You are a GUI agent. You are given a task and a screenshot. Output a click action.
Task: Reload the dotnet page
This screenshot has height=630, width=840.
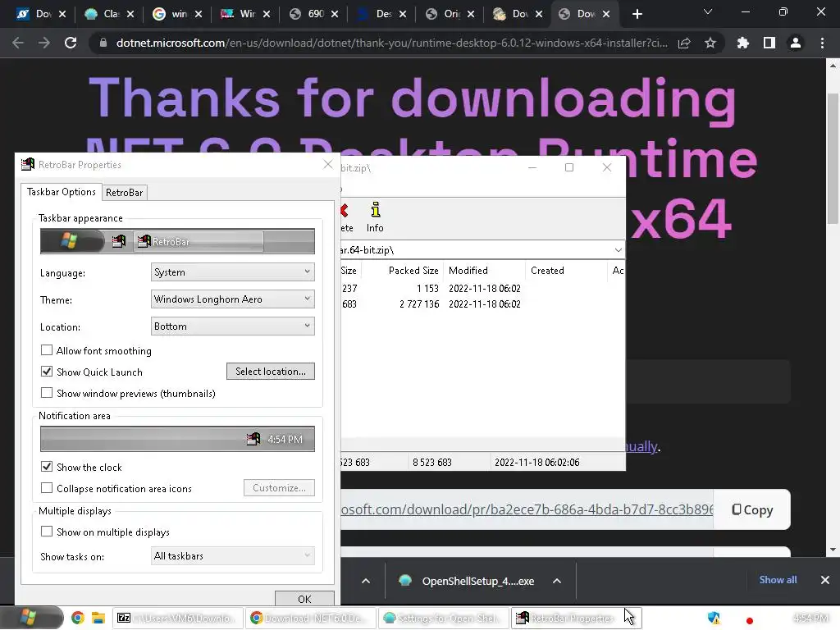click(x=71, y=43)
